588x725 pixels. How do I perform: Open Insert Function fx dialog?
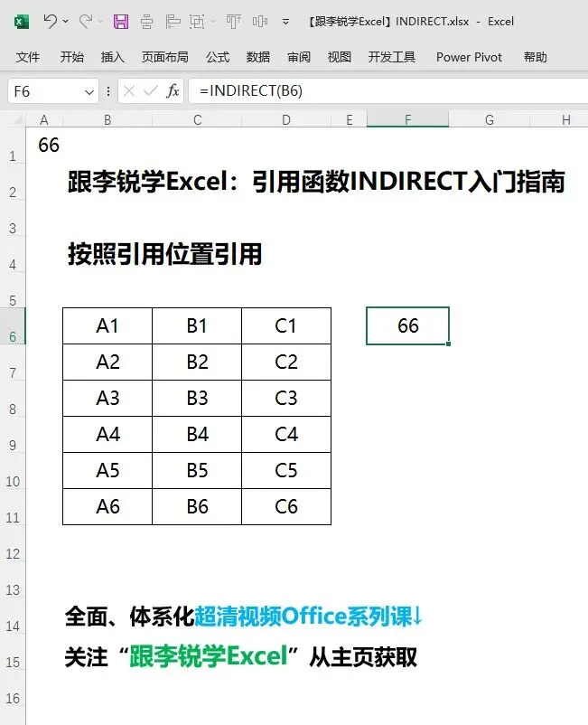(x=173, y=91)
